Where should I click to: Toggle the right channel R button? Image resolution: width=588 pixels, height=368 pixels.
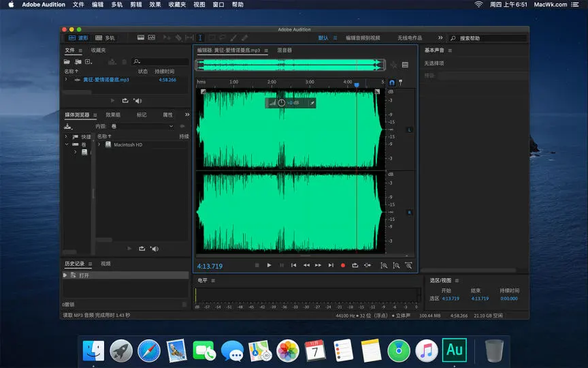[409, 213]
